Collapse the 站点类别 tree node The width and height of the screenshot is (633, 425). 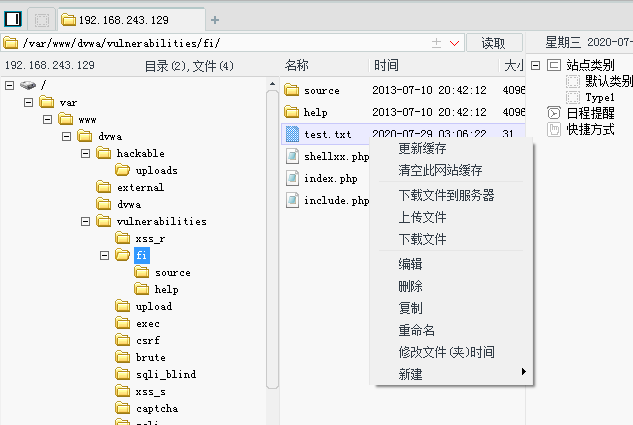[535, 65]
